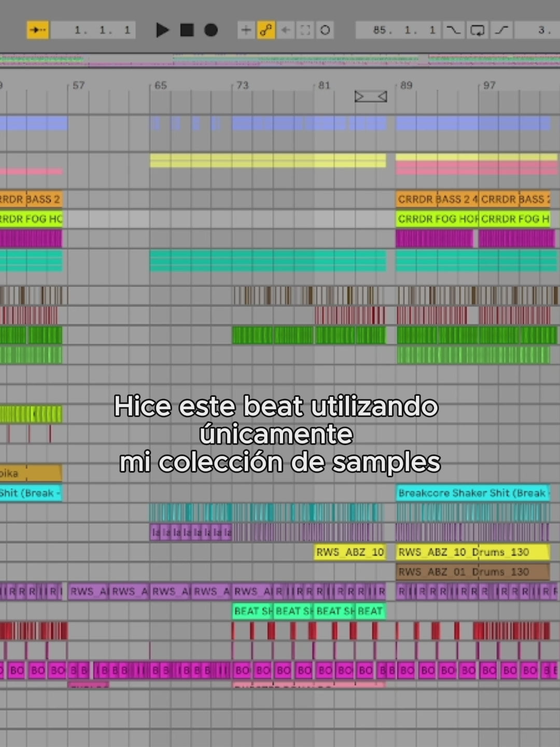Start playback with the Play button
Image resolution: width=560 pixels, height=747 pixels.
(x=162, y=30)
